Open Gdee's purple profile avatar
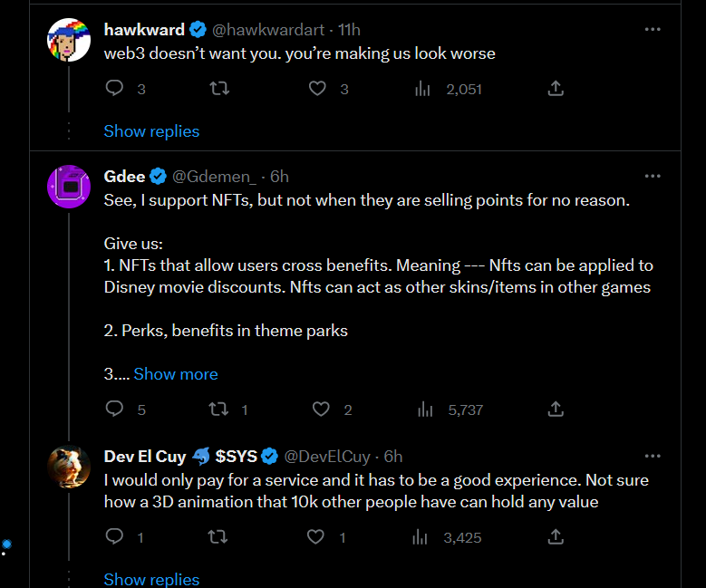This screenshot has height=588, width=706. pyautogui.click(x=69, y=187)
